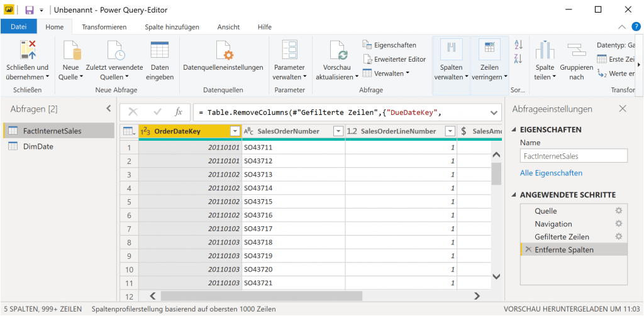Open settings gear for Gefilterte Zeilen step

(x=619, y=236)
